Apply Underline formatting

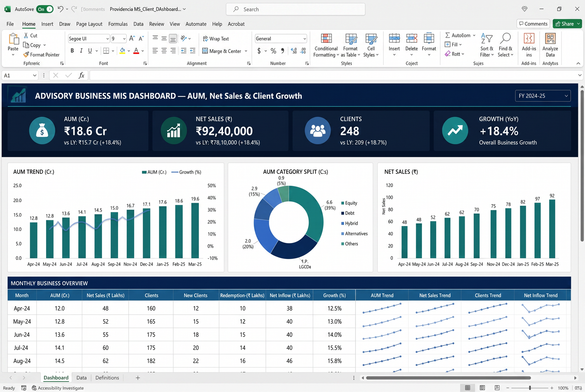point(90,51)
